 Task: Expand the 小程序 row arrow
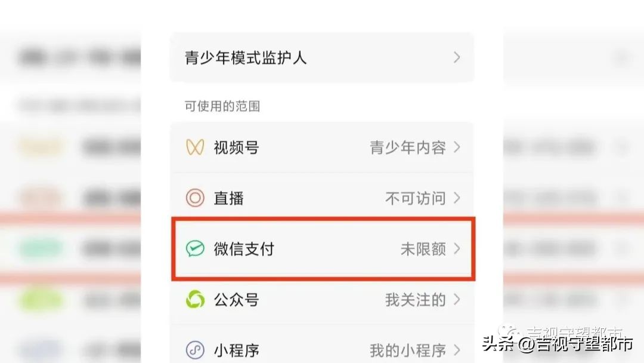coord(457,349)
